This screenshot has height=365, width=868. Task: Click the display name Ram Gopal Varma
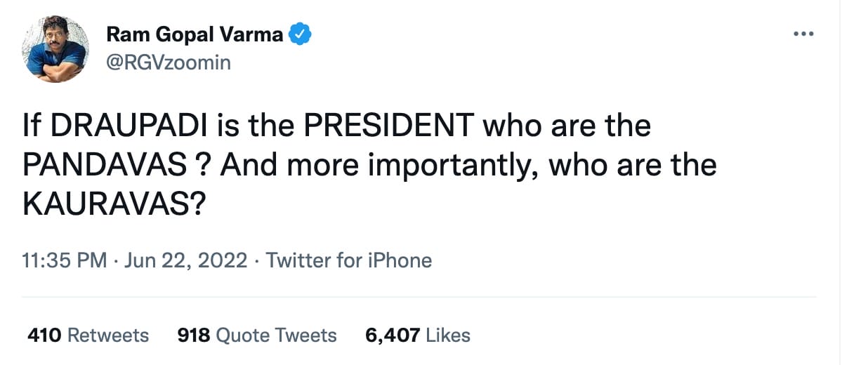click(x=195, y=34)
